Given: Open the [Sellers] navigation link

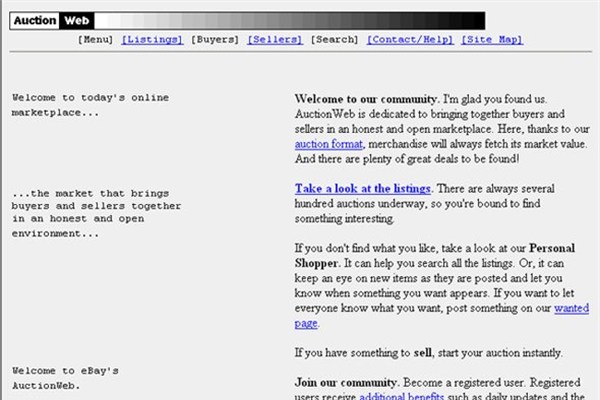Looking at the screenshot, I should [x=275, y=40].
